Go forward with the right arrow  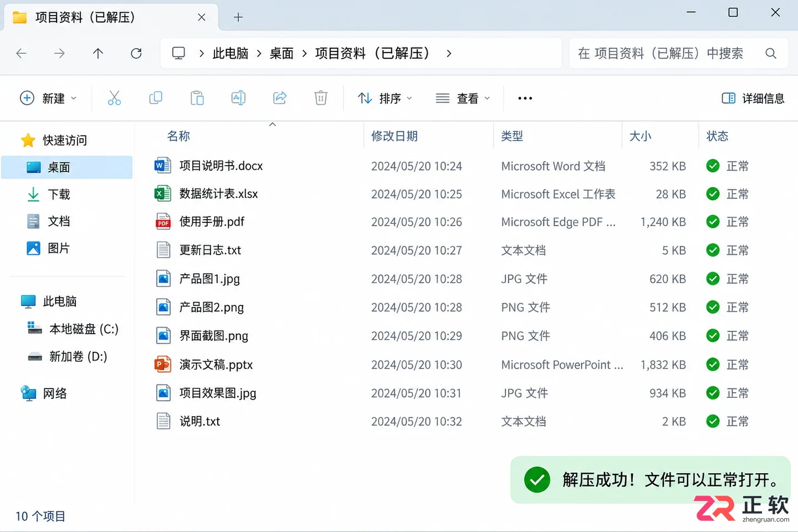pos(59,53)
